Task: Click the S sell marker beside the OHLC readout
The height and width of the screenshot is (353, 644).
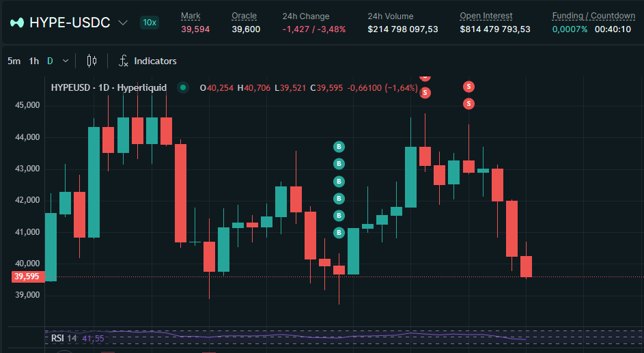Action: tap(425, 93)
